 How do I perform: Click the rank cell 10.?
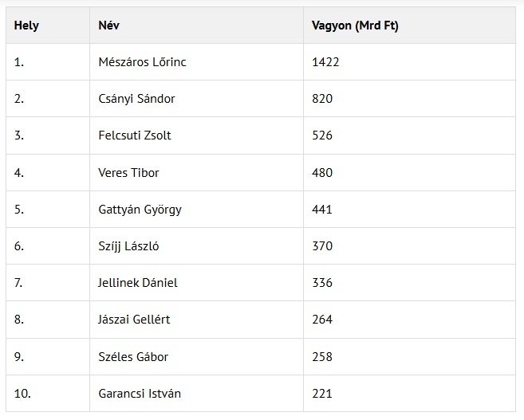click(22, 394)
